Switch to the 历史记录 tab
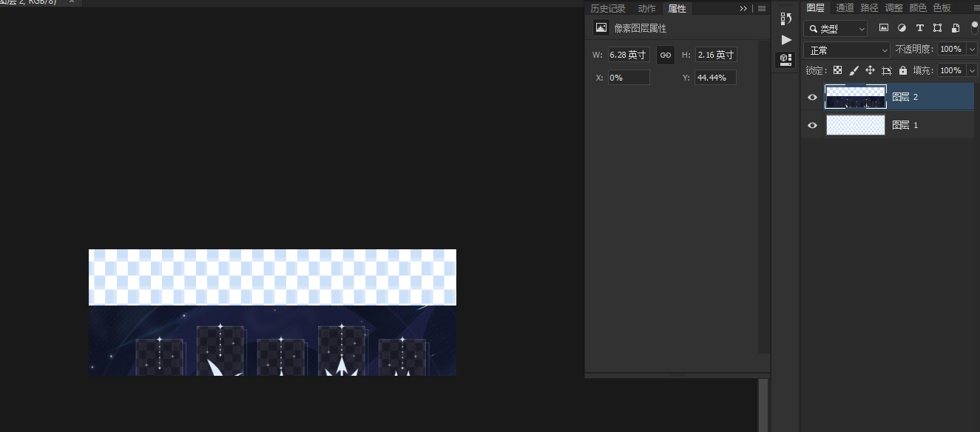Viewport: 980px width, 432px height. pyautogui.click(x=607, y=9)
